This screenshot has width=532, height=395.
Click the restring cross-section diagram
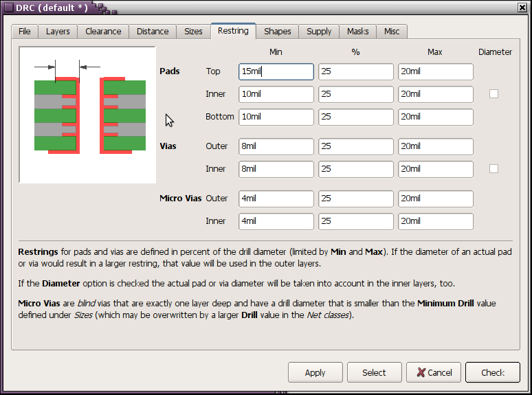[x=88, y=115]
